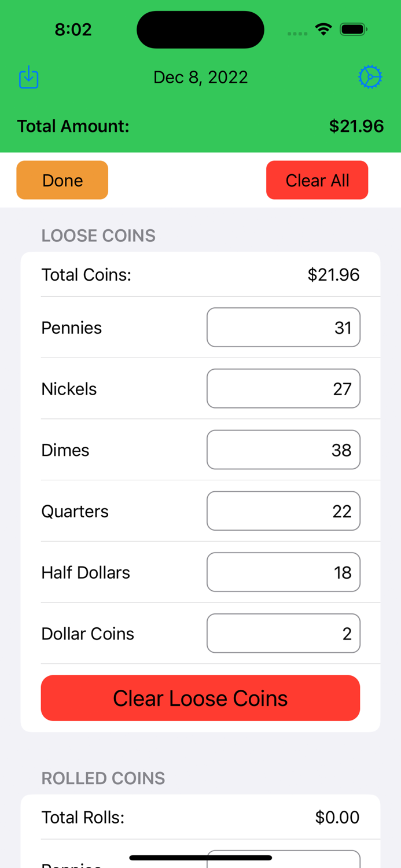The height and width of the screenshot is (868, 401).
Task: Open the export/save icon at top left
Action: [28, 76]
